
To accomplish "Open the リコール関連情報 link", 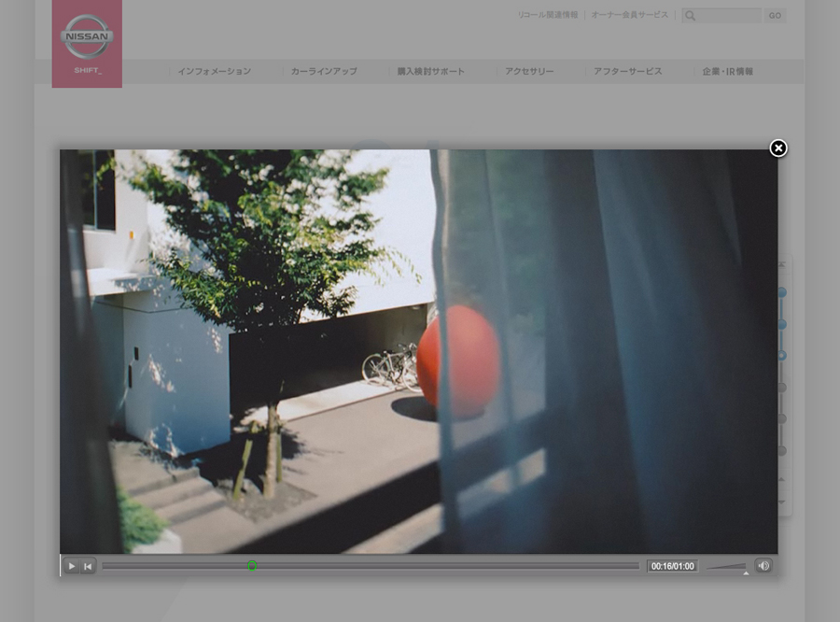I will tap(548, 15).
